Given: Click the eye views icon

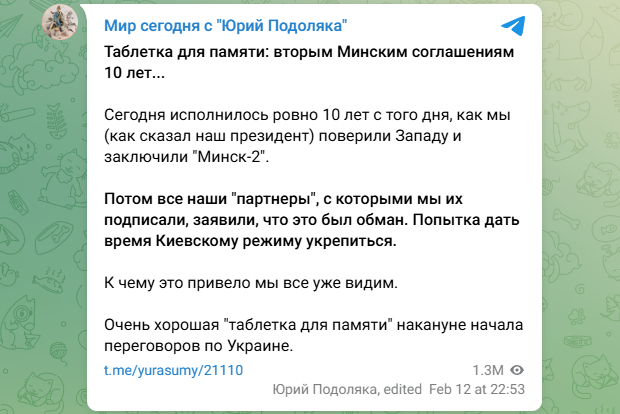Looking at the screenshot, I should [x=517, y=370].
